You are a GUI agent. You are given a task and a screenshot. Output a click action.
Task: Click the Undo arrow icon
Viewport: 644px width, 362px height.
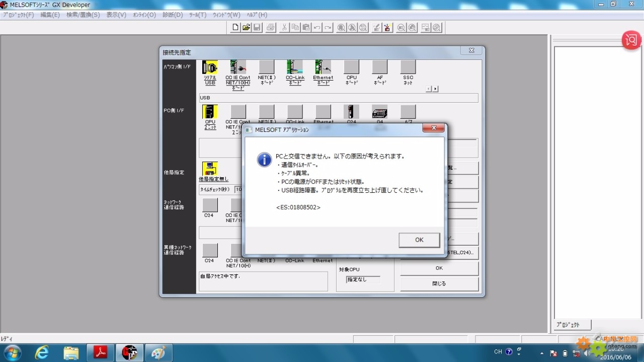coord(317,28)
